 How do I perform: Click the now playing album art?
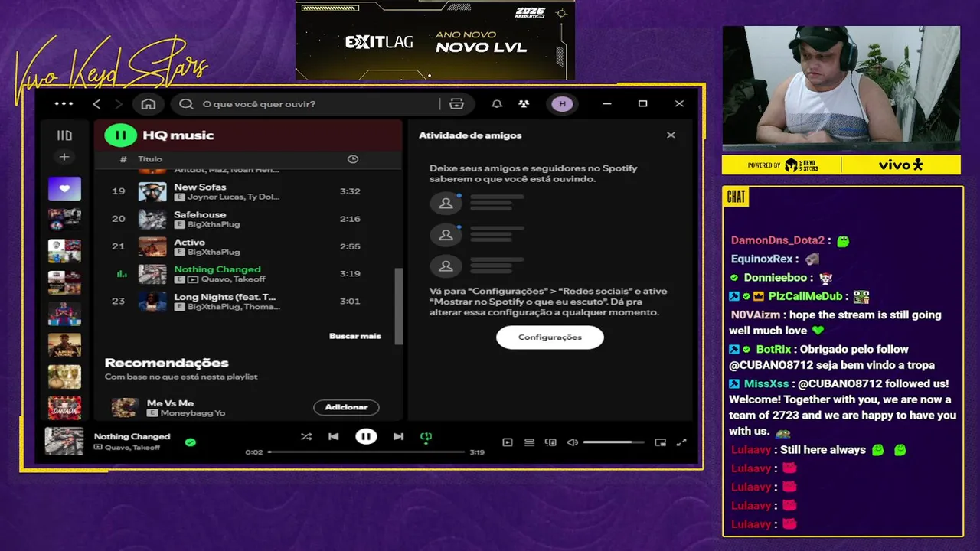[64, 442]
